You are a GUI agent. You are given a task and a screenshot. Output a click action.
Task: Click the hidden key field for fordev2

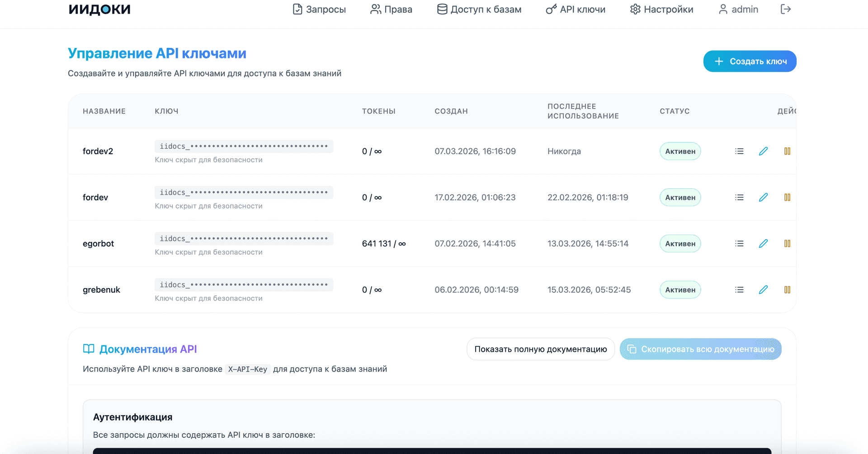click(244, 146)
